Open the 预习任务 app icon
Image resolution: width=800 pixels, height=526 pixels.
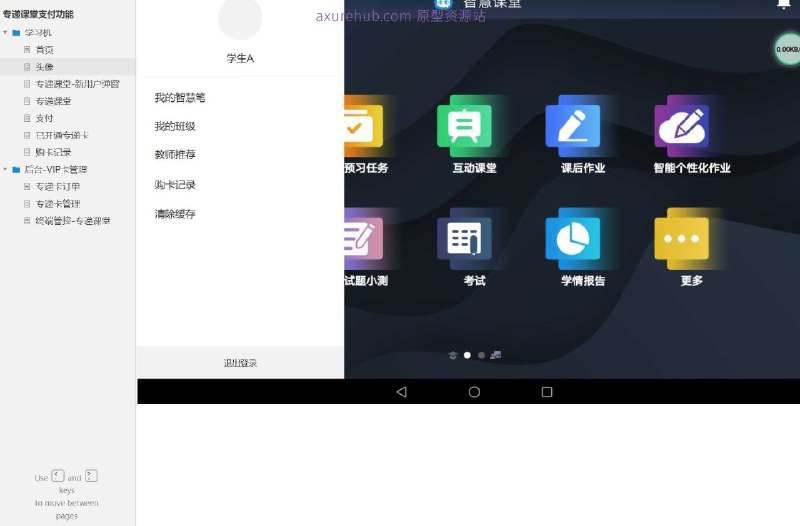(x=363, y=126)
